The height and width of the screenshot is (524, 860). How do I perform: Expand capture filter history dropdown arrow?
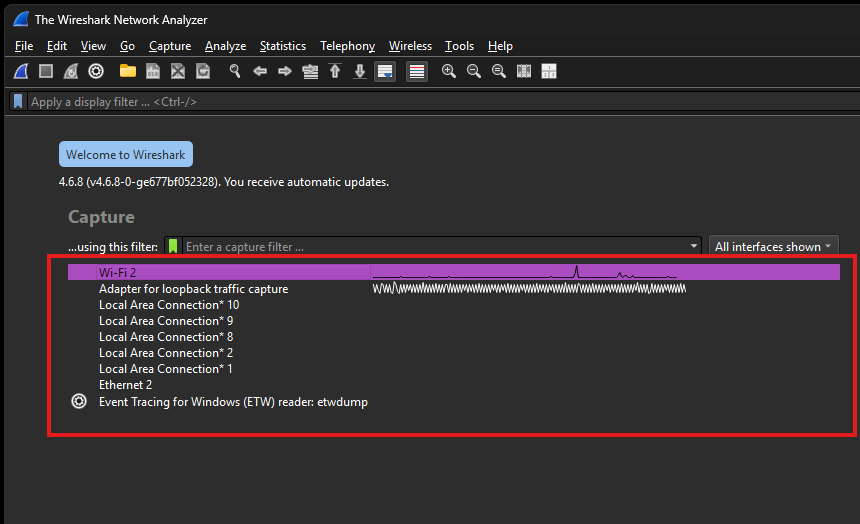[694, 246]
